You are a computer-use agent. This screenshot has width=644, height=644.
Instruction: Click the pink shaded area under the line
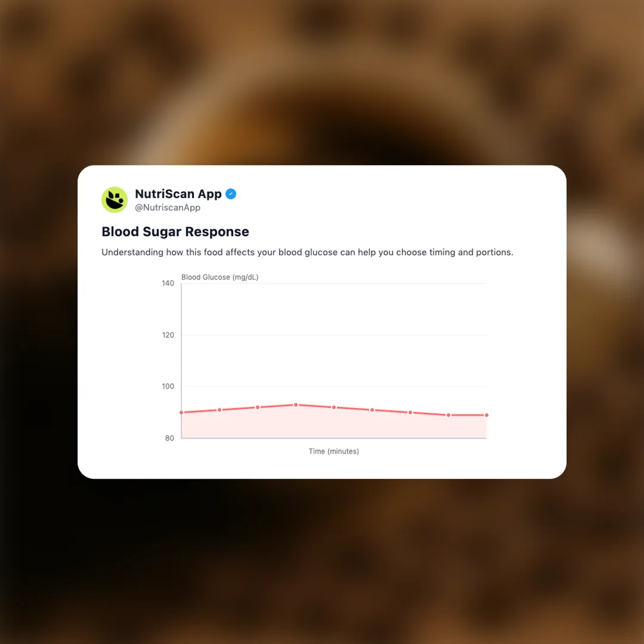coord(334,425)
